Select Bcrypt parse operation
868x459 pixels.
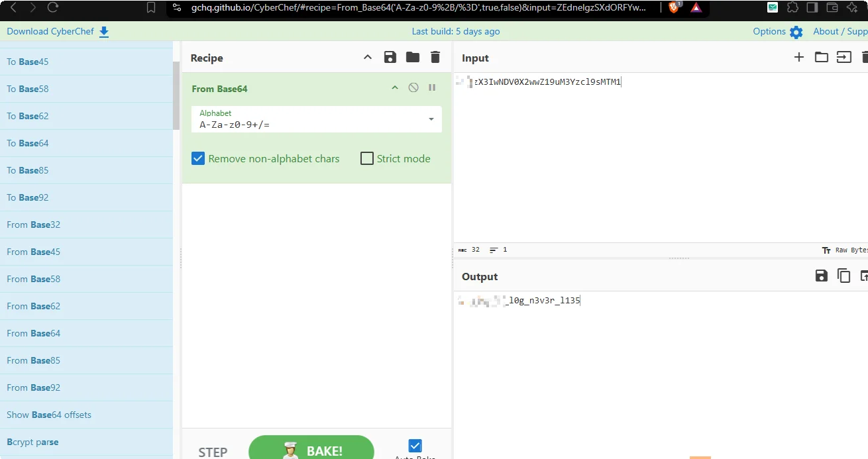(86, 442)
